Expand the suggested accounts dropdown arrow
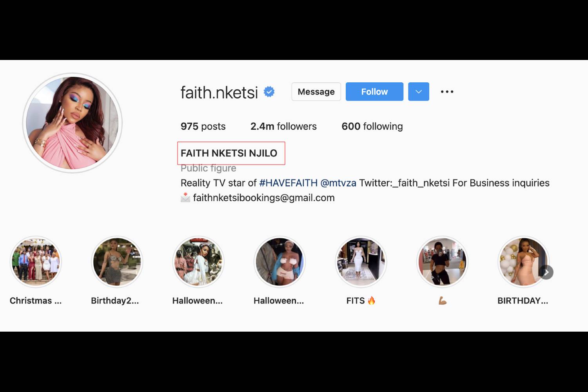 point(419,92)
